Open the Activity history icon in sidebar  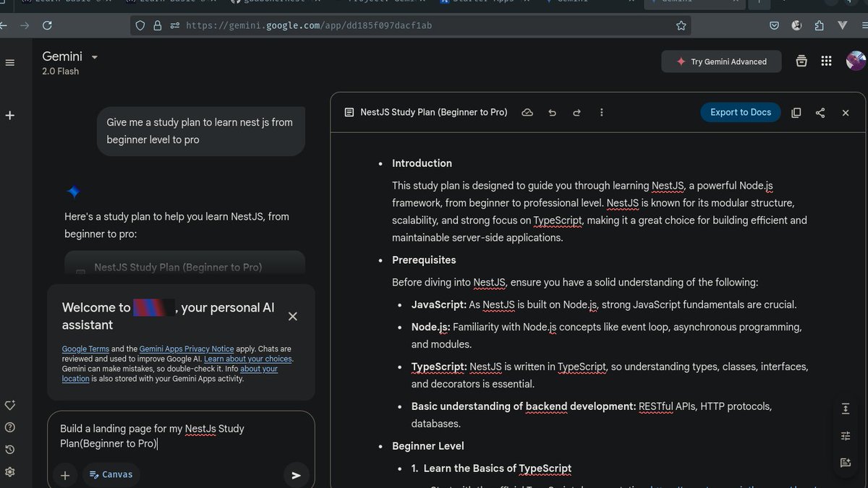pyautogui.click(x=10, y=450)
